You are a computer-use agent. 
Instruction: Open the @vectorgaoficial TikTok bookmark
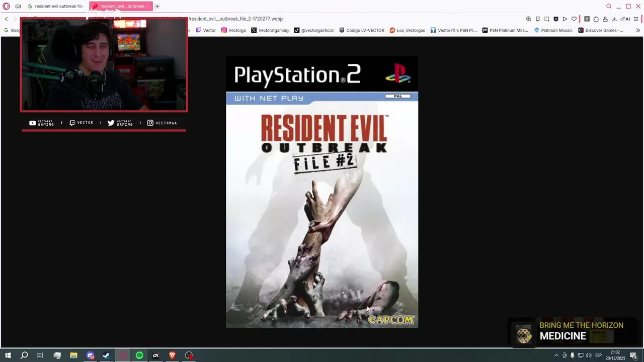click(314, 30)
